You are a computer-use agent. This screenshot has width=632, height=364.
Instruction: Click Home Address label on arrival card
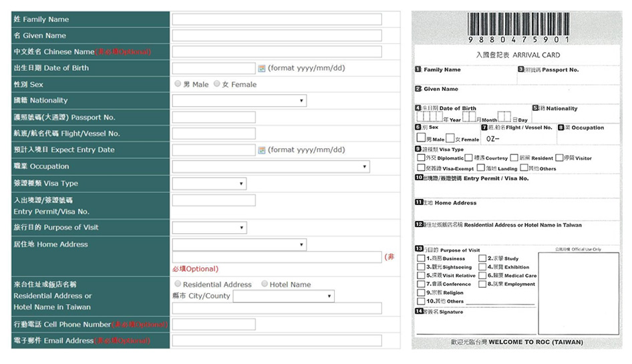(x=456, y=203)
